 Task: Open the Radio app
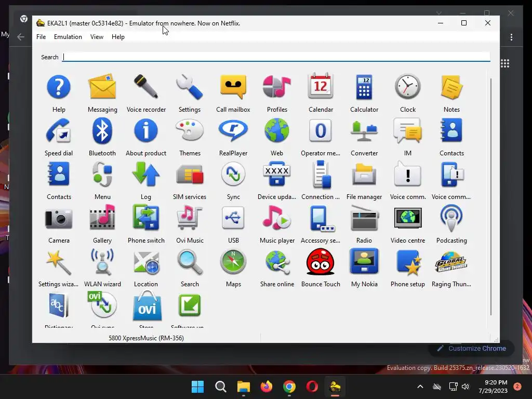click(x=364, y=218)
